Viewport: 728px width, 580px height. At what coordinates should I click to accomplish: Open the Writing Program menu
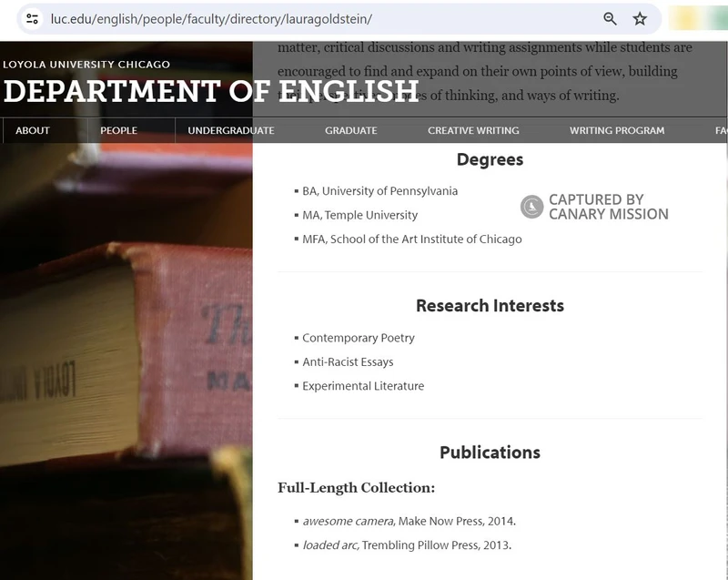pos(617,130)
